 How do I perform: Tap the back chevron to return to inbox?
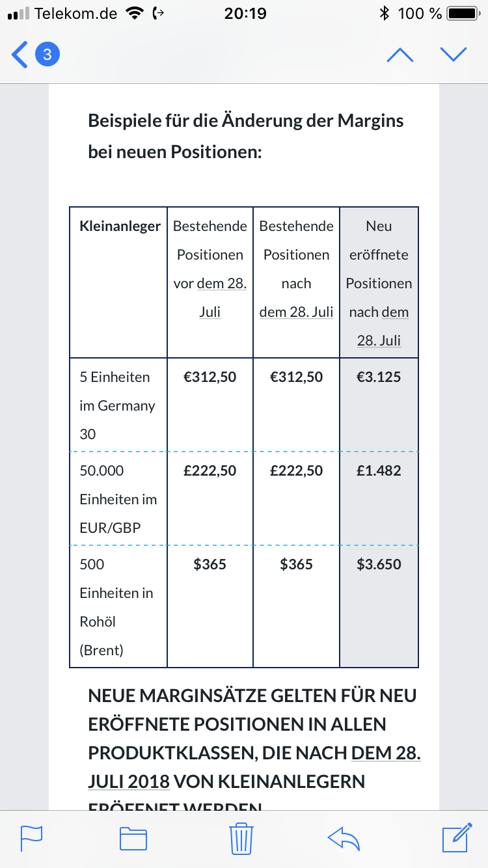[x=20, y=55]
